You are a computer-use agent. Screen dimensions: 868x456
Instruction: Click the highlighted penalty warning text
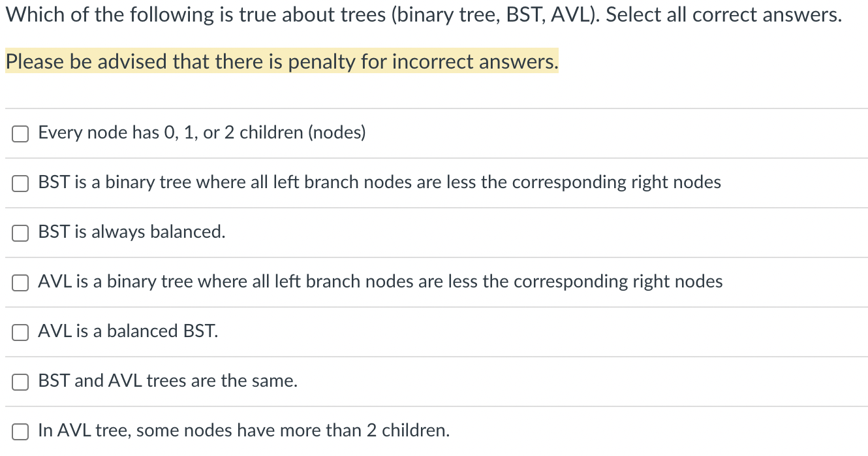click(281, 62)
